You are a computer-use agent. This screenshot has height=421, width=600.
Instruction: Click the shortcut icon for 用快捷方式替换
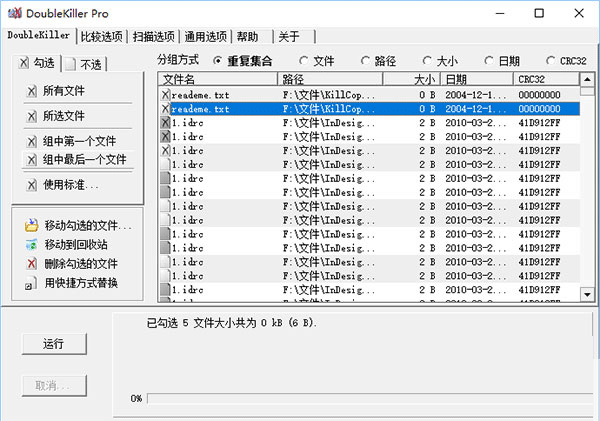pos(31,283)
